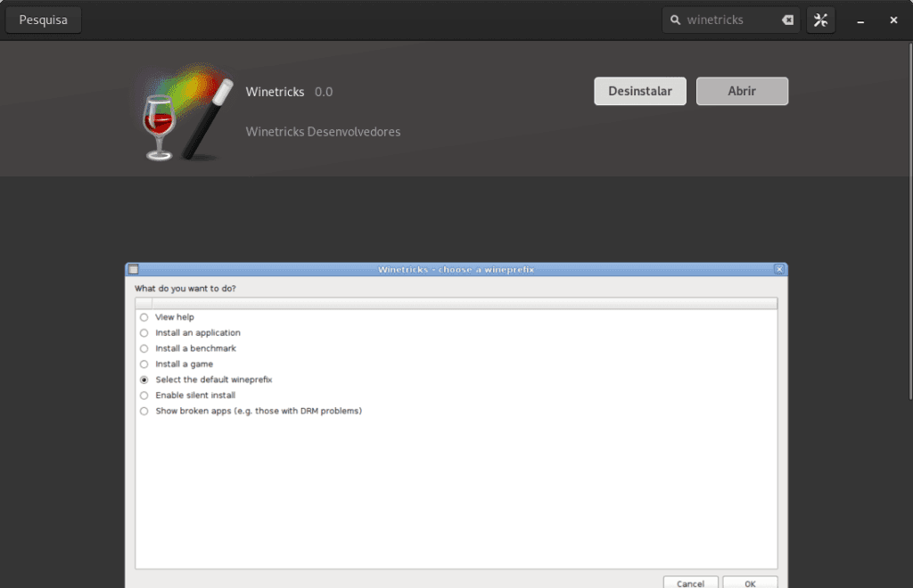The width and height of the screenshot is (913, 588).
Task: Click the magnifier icon in the search field
Action: 675,19
